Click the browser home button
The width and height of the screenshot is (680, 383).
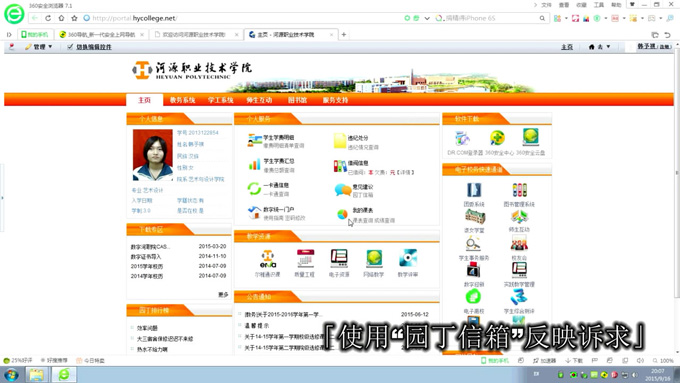(x=61, y=18)
